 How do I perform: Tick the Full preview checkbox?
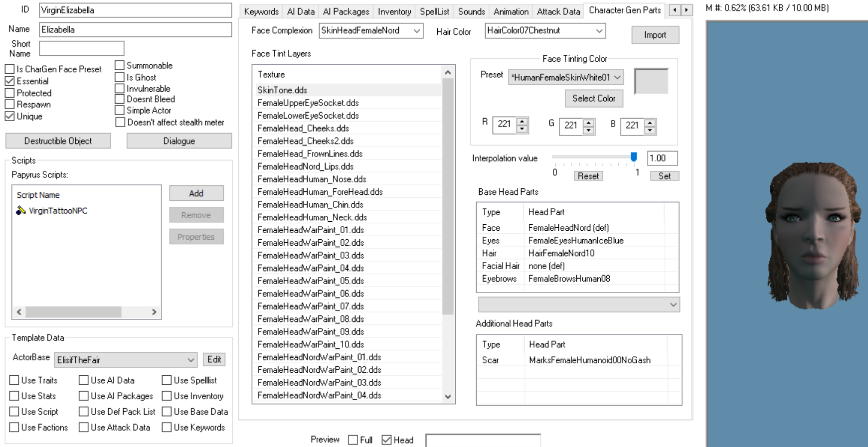pyautogui.click(x=353, y=440)
